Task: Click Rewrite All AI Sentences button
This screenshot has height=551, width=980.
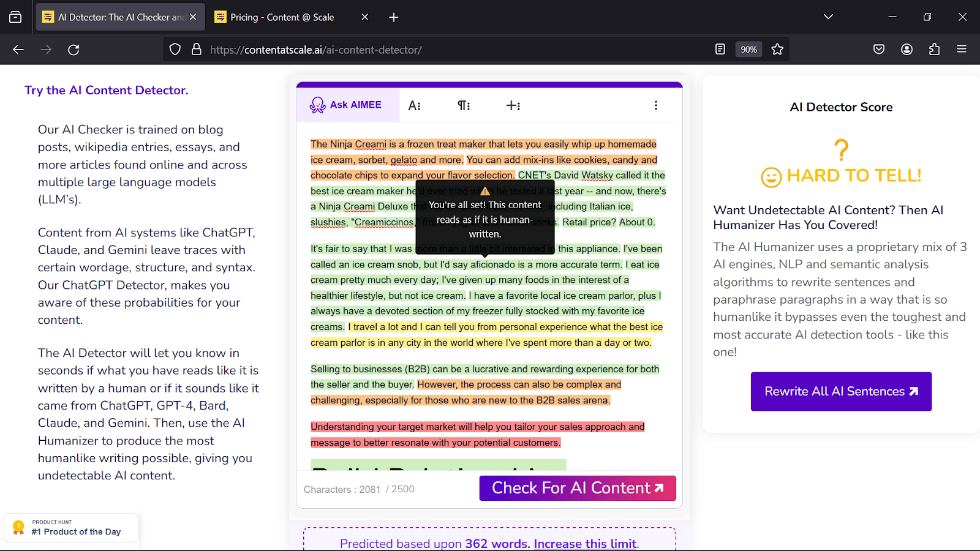Action: 840,392
